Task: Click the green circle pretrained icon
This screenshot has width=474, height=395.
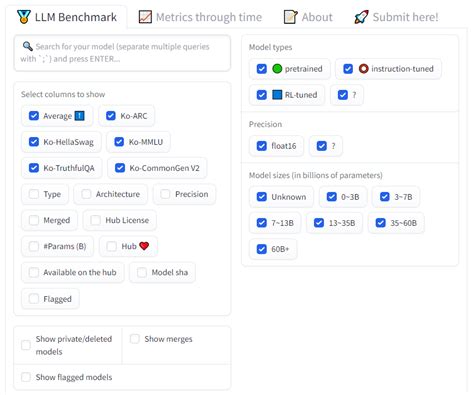Action: (277, 69)
